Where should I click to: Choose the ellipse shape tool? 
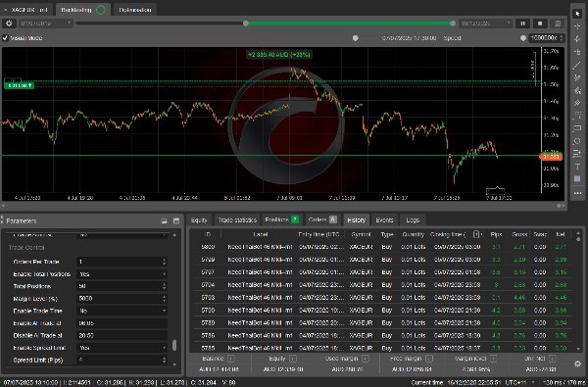[x=577, y=141]
